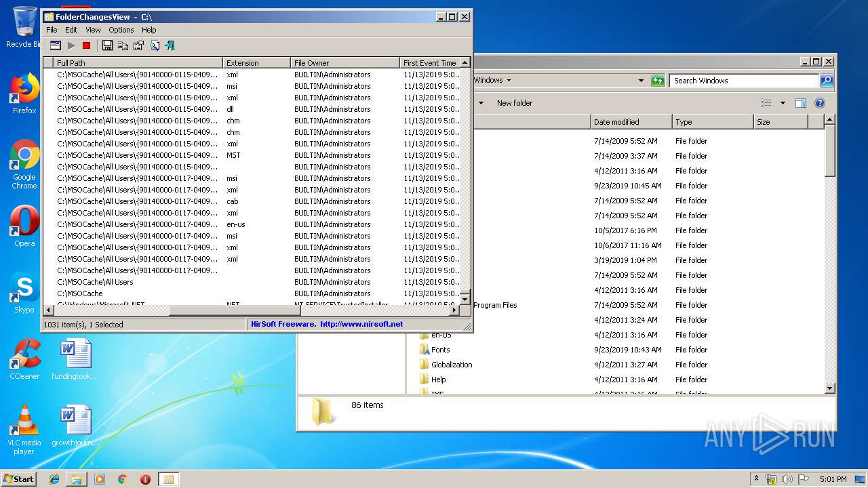
Task: Select the growthjourn Word document icon
Action: (x=75, y=426)
